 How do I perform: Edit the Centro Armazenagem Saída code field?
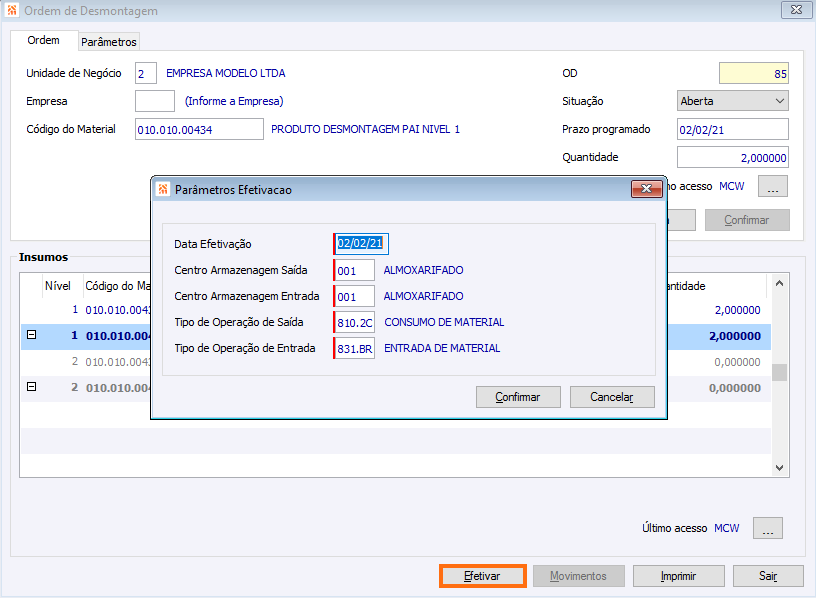[x=354, y=270]
